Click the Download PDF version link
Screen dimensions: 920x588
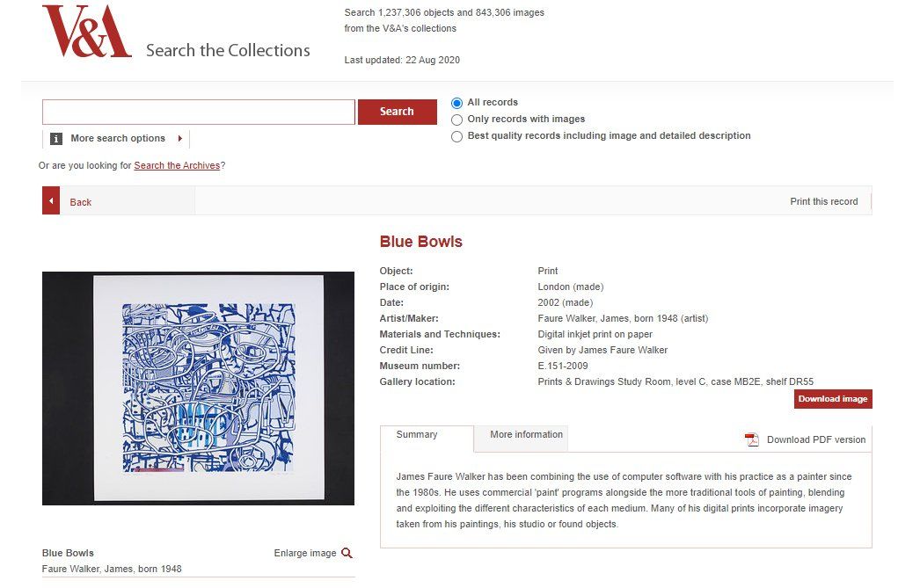pyautogui.click(x=815, y=439)
